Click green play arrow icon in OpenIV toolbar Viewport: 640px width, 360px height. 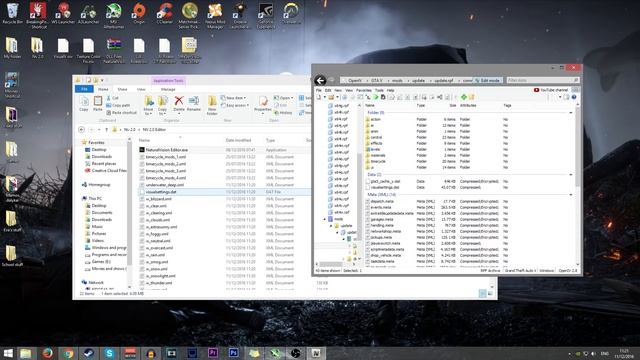376,97
